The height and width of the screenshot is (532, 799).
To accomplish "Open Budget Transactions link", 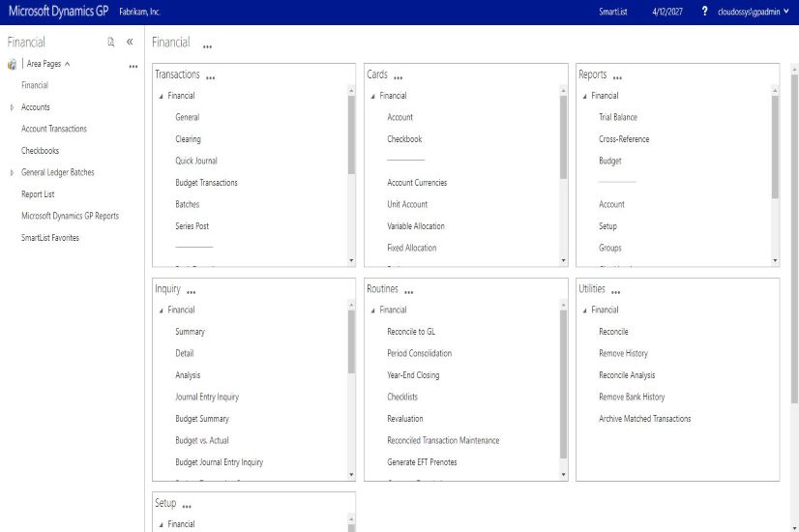I will [x=206, y=183].
